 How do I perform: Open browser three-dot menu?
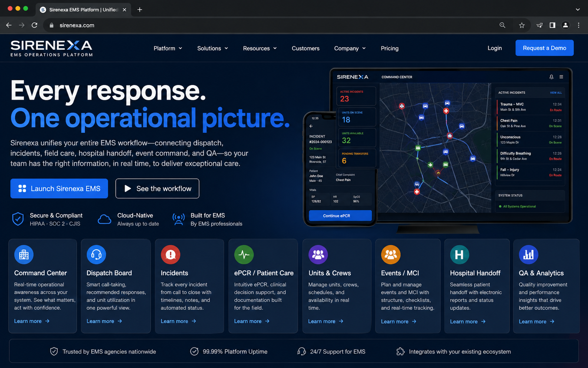[x=578, y=25]
